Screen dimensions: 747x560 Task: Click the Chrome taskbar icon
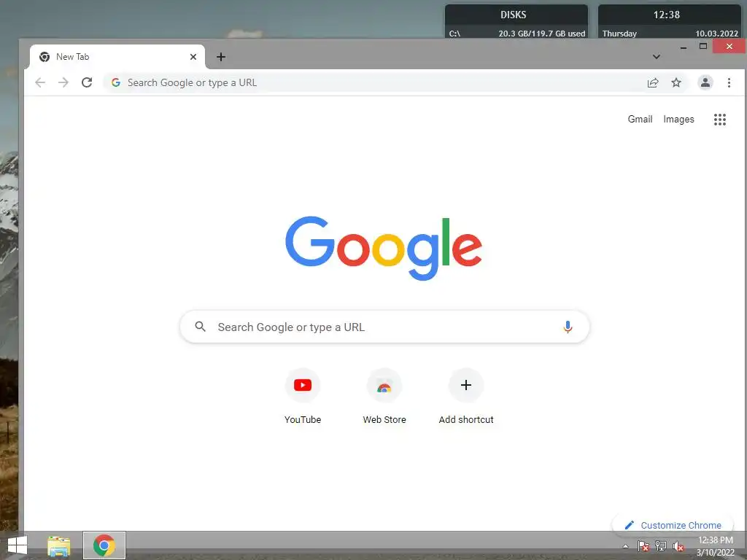point(104,545)
